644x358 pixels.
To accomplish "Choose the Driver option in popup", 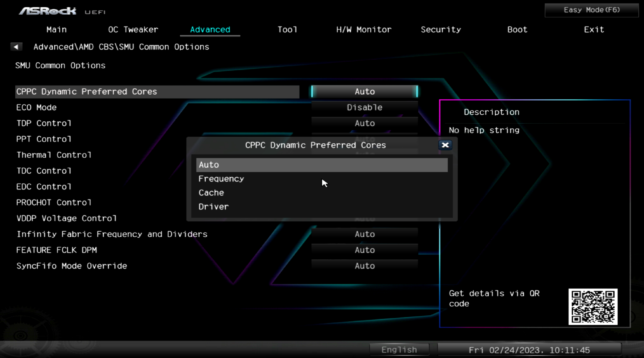I will point(213,207).
